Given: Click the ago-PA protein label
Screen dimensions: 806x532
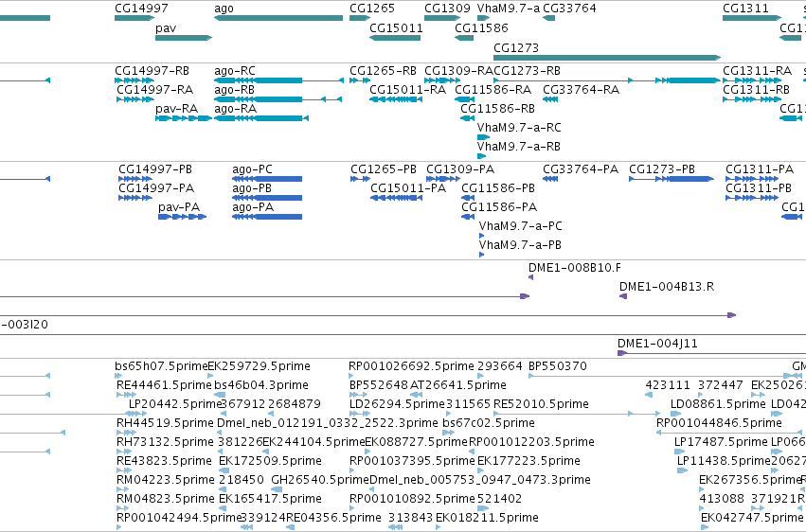Looking at the screenshot, I should 253,207.
